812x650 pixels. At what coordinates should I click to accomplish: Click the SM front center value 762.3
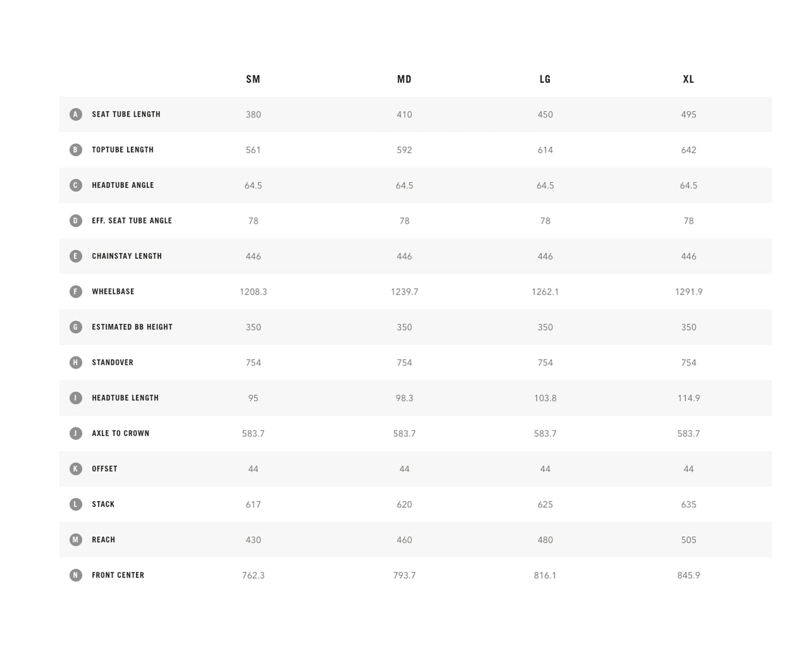coord(253,575)
